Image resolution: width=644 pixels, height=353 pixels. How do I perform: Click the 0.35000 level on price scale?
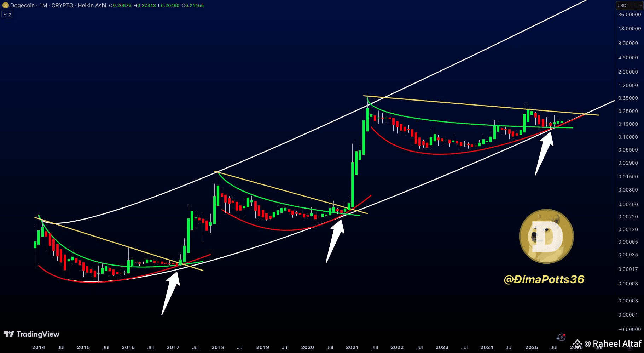point(628,111)
